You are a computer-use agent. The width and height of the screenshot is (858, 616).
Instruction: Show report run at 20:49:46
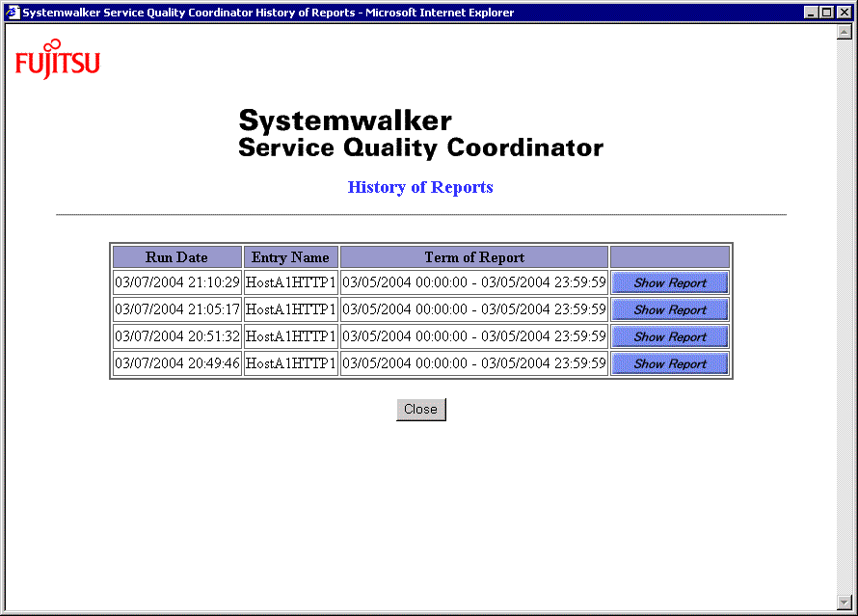(670, 363)
